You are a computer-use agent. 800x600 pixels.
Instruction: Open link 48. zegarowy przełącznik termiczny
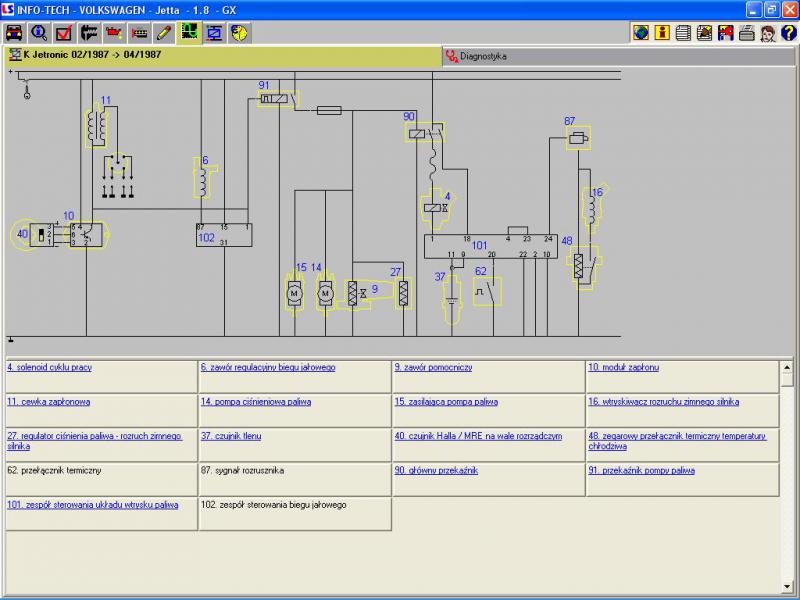pyautogui.click(x=677, y=441)
